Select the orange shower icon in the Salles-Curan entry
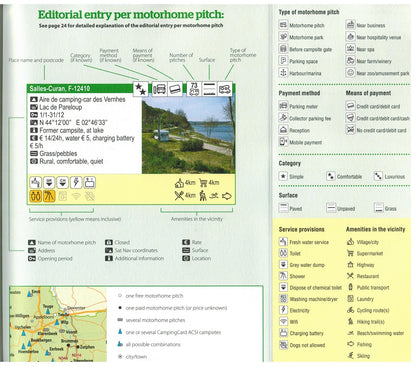Viewport: 416px width, 367px height. point(49,196)
